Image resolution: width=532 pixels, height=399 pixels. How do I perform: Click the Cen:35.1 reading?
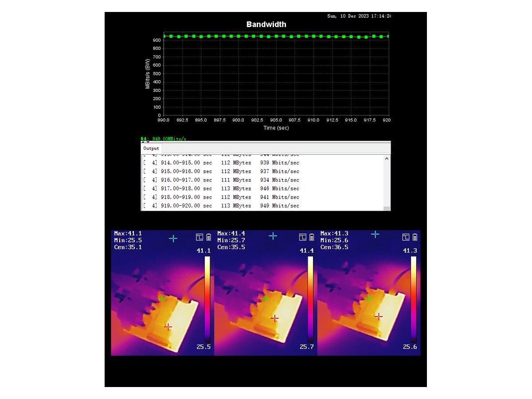(x=128, y=247)
